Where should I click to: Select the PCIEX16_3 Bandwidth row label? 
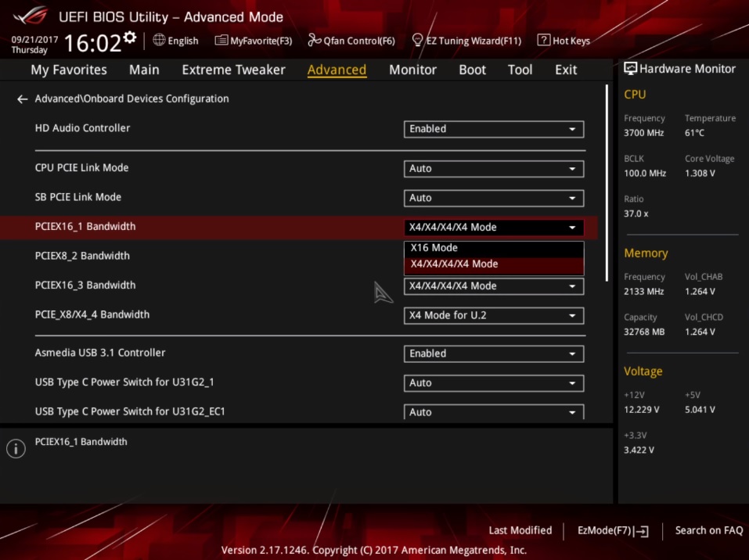(85, 285)
